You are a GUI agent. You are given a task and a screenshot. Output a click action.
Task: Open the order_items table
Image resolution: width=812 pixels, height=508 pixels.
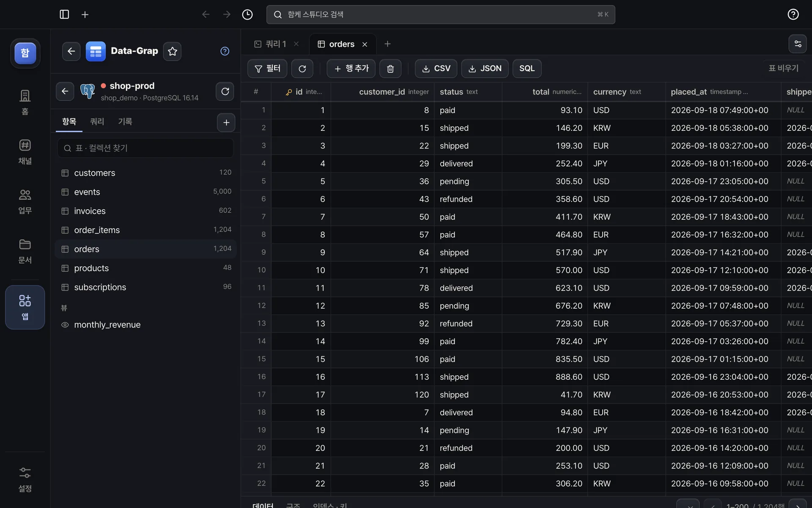click(145, 230)
